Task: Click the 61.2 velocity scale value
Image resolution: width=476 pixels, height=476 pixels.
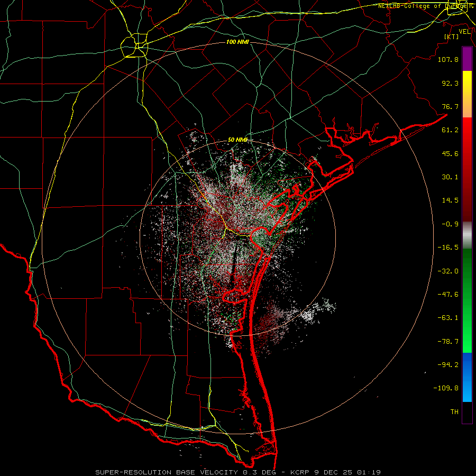Action: tap(450, 130)
